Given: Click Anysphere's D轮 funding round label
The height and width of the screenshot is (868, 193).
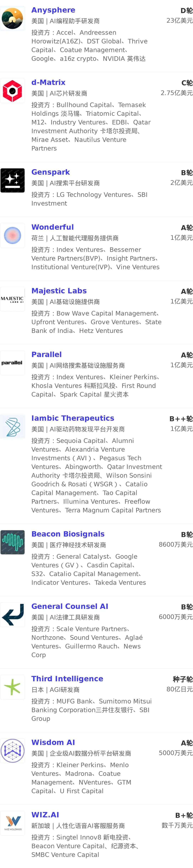Looking at the screenshot, I should tap(187, 11).
